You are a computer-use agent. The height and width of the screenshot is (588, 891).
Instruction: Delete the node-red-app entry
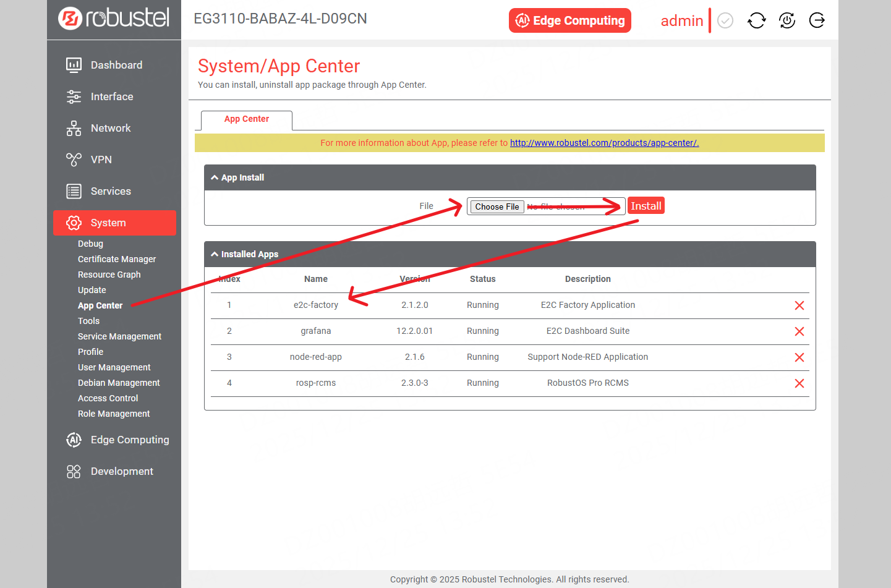pyautogui.click(x=799, y=357)
